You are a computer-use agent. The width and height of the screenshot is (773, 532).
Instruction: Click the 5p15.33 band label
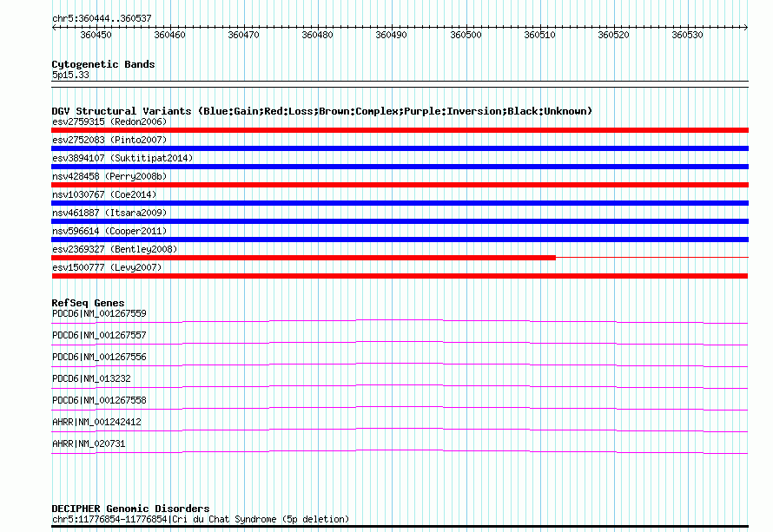[x=70, y=75]
